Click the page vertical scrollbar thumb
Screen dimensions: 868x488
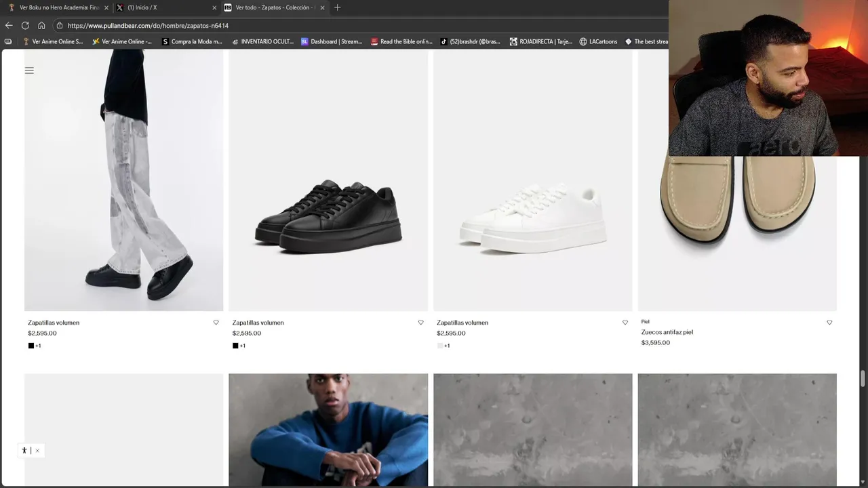[x=863, y=378]
